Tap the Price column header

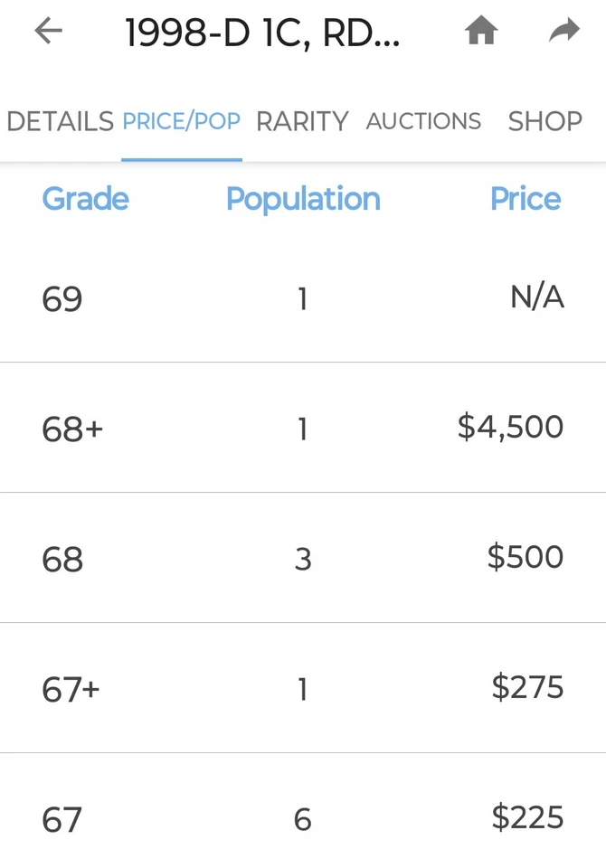pos(525,199)
